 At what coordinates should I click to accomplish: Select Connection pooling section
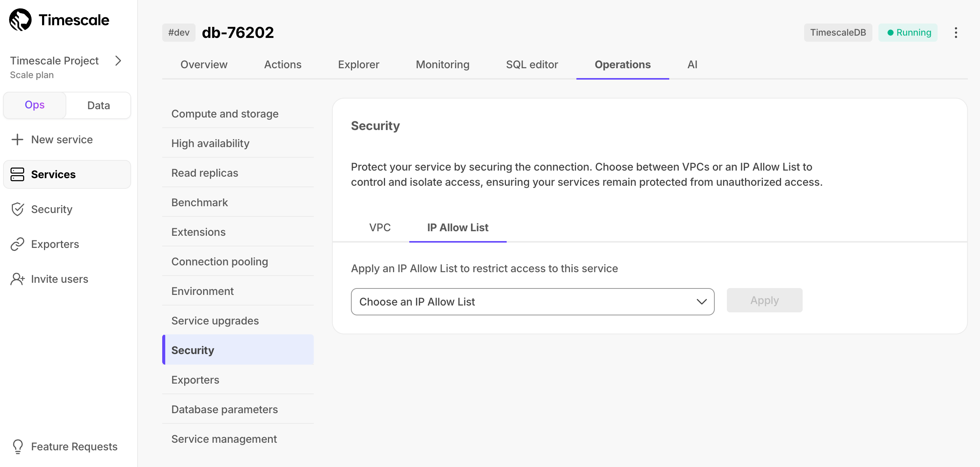tap(238, 262)
